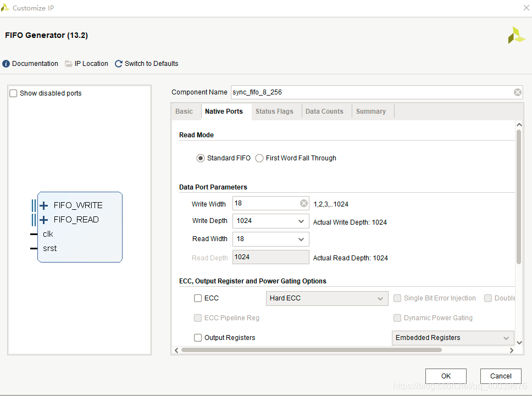
Task: Open the Hard ECC type dropdown
Action: [327, 298]
